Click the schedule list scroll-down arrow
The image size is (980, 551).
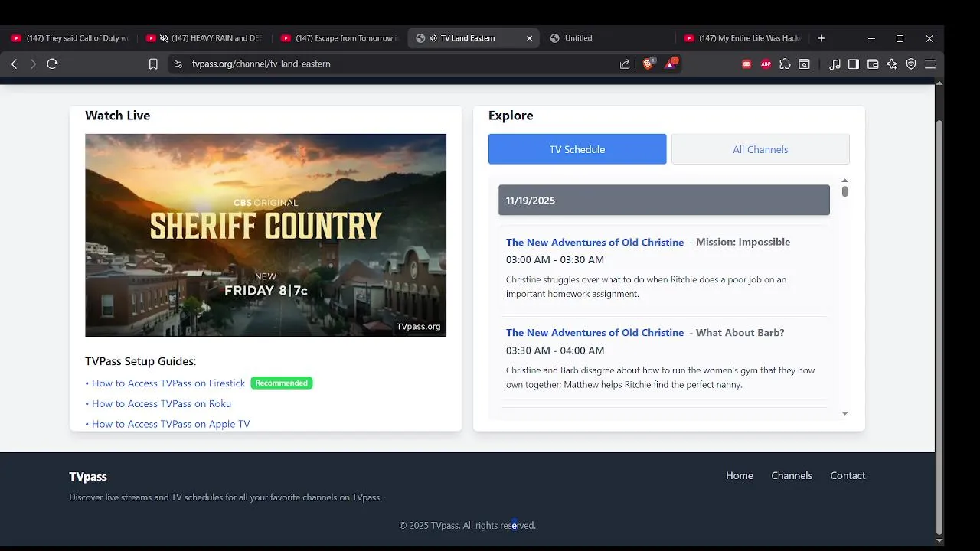[844, 413]
